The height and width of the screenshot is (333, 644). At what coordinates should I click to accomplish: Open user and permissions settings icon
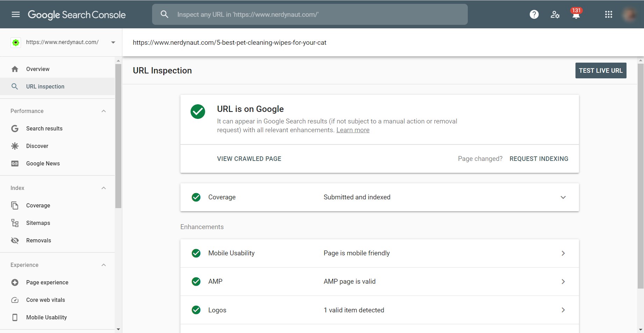pos(555,14)
